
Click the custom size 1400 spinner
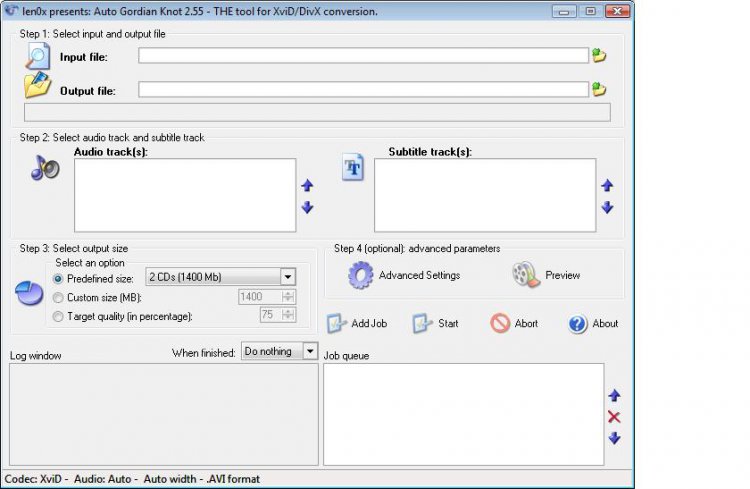[x=287, y=297]
